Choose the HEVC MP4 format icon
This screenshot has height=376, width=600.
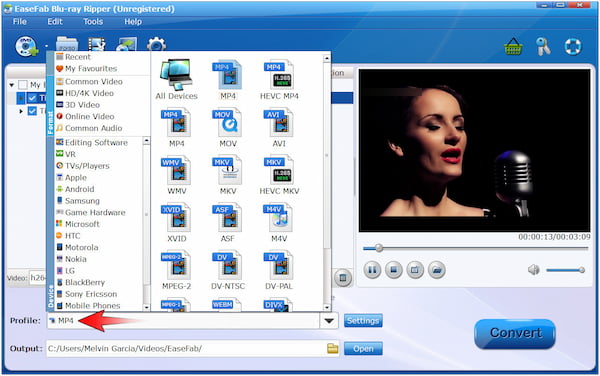pyautogui.click(x=279, y=80)
